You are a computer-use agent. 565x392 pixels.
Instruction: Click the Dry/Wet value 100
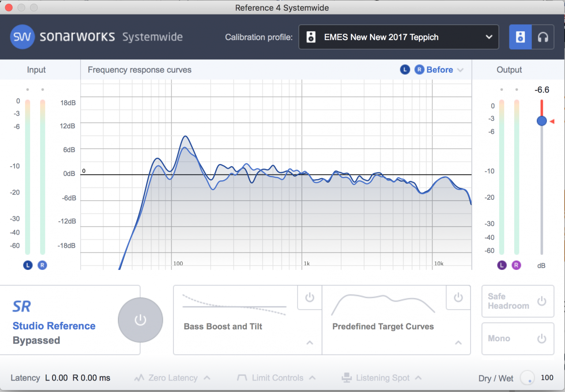[x=547, y=378]
